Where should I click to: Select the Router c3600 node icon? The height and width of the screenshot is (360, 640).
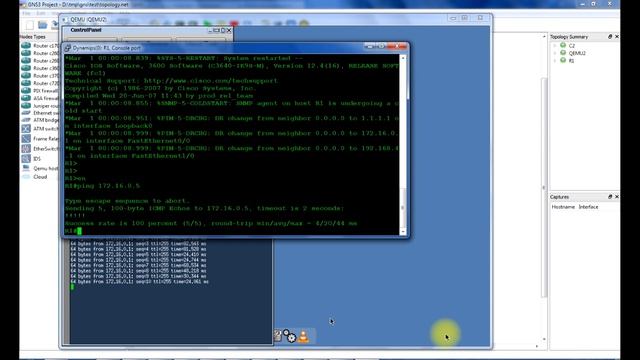coord(26,68)
